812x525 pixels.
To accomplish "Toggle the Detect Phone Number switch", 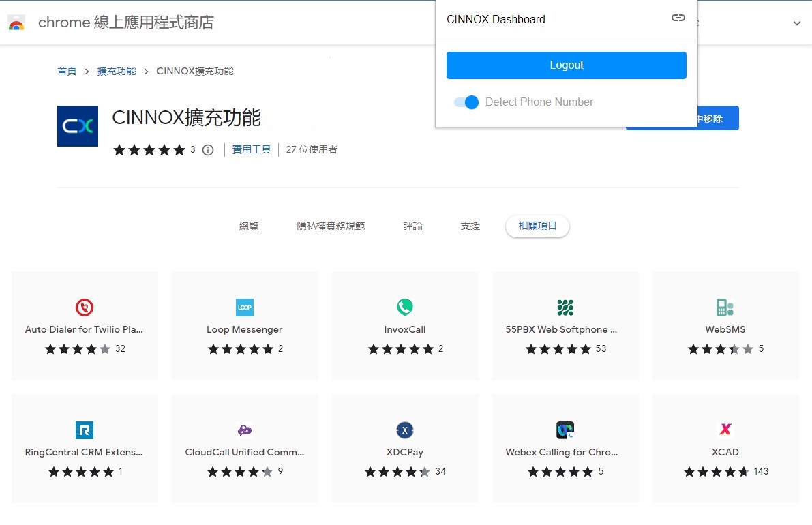I will tap(466, 102).
